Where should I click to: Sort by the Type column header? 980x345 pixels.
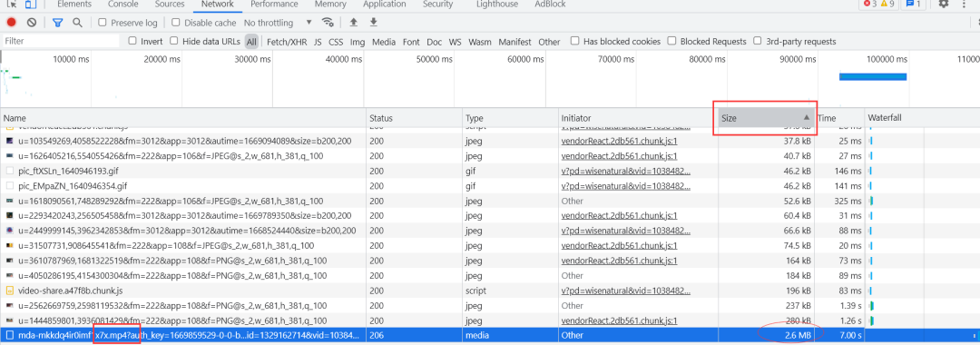pyautogui.click(x=511, y=117)
